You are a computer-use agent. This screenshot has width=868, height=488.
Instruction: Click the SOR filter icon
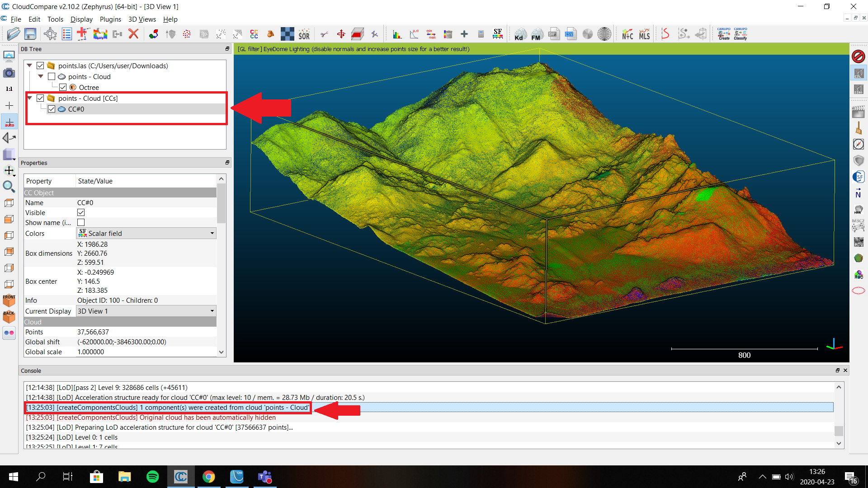pos(304,34)
